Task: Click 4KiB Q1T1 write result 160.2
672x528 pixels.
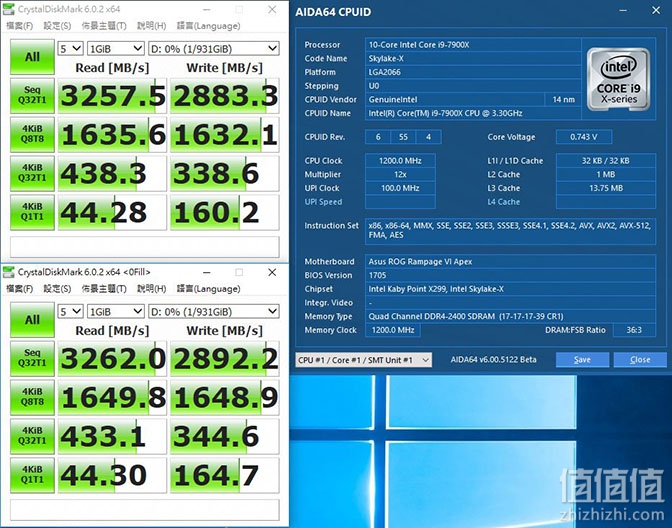Action: 225,213
